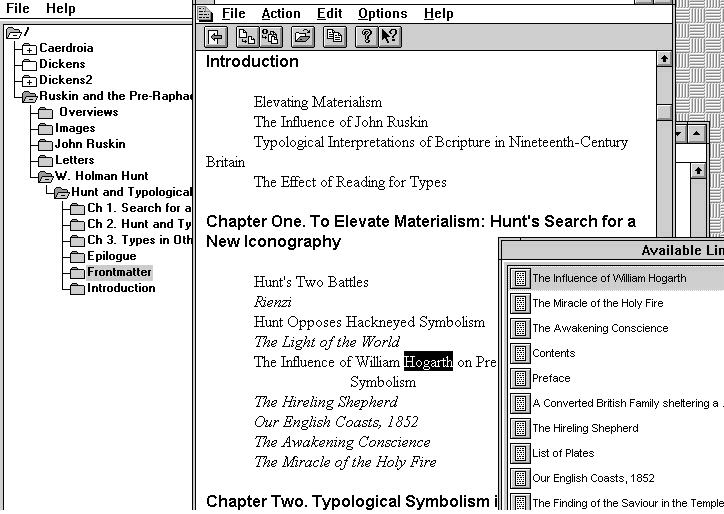Click document icon beside List of Plates

point(520,453)
